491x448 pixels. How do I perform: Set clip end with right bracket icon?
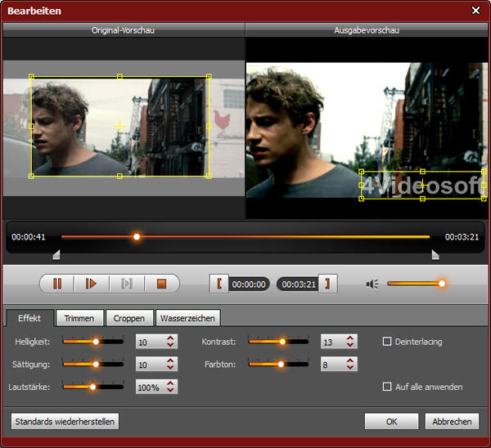[328, 284]
